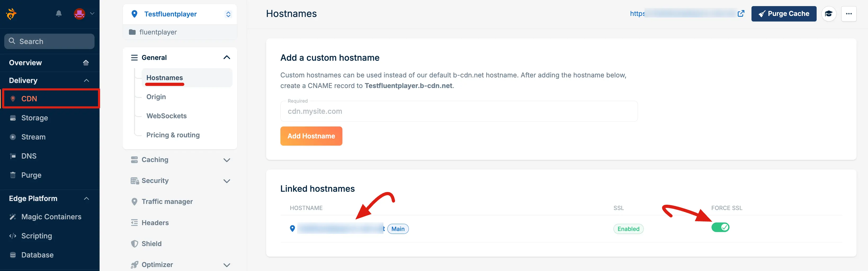
Task: Click the Stream play icon
Action: point(13,137)
